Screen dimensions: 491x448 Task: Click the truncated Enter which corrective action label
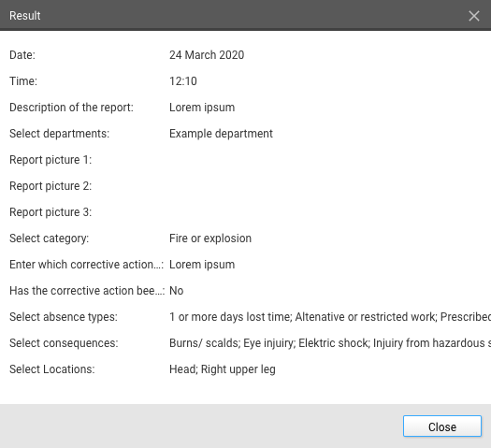coord(86,265)
